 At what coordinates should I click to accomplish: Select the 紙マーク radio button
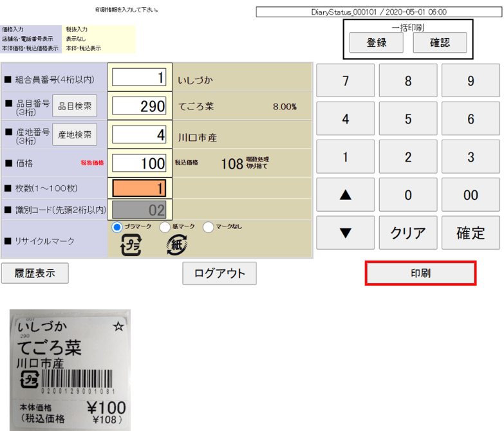pyautogui.click(x=165, y=227)
